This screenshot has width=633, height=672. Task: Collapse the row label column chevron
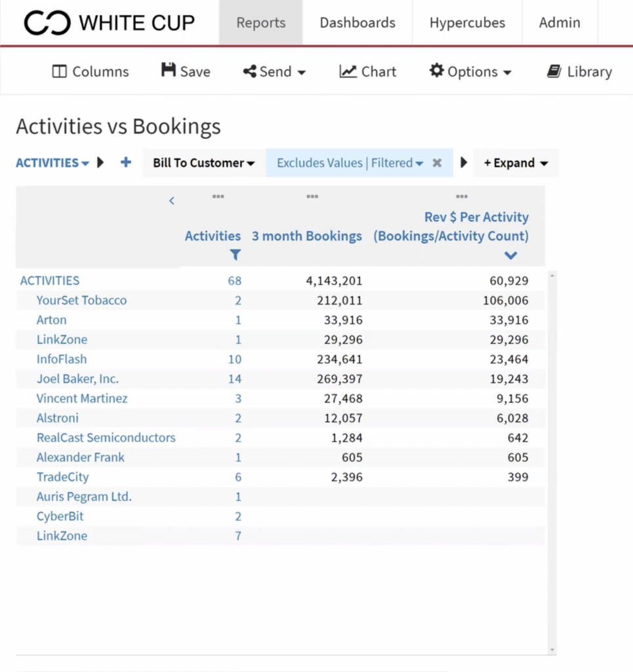point(172,201)
